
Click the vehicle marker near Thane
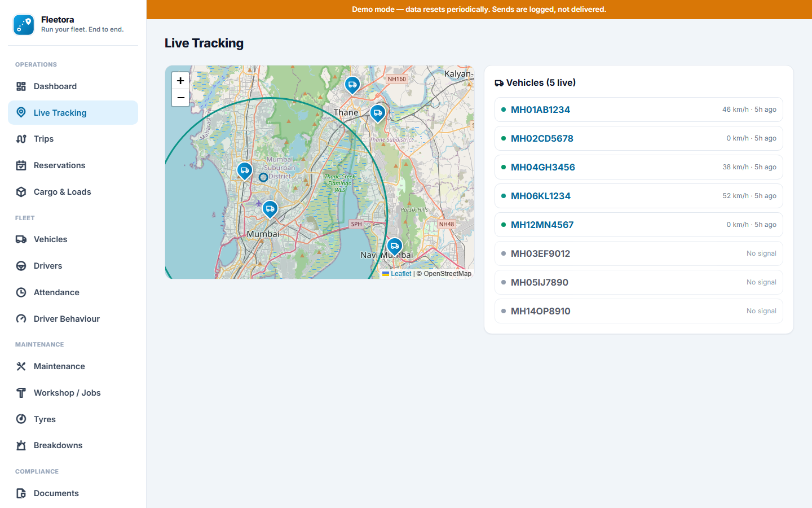pos(378,113)
